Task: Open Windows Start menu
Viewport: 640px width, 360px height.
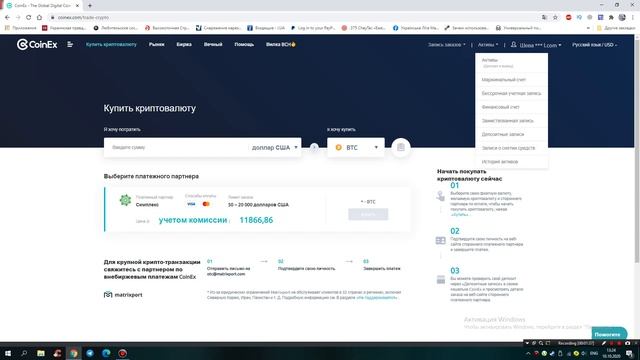Action: pyautogui.click(x=7, y=353)
